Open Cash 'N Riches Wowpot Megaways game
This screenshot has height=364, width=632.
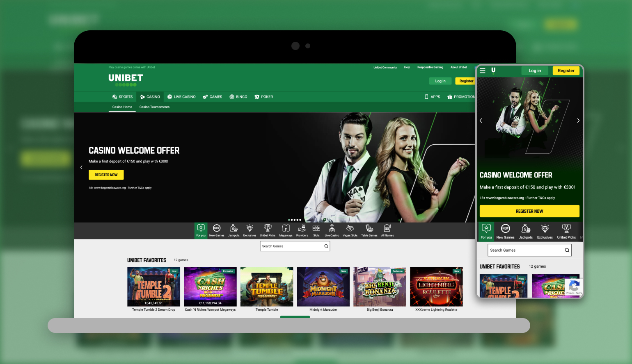pyautogui.click(x=210, y=287)
